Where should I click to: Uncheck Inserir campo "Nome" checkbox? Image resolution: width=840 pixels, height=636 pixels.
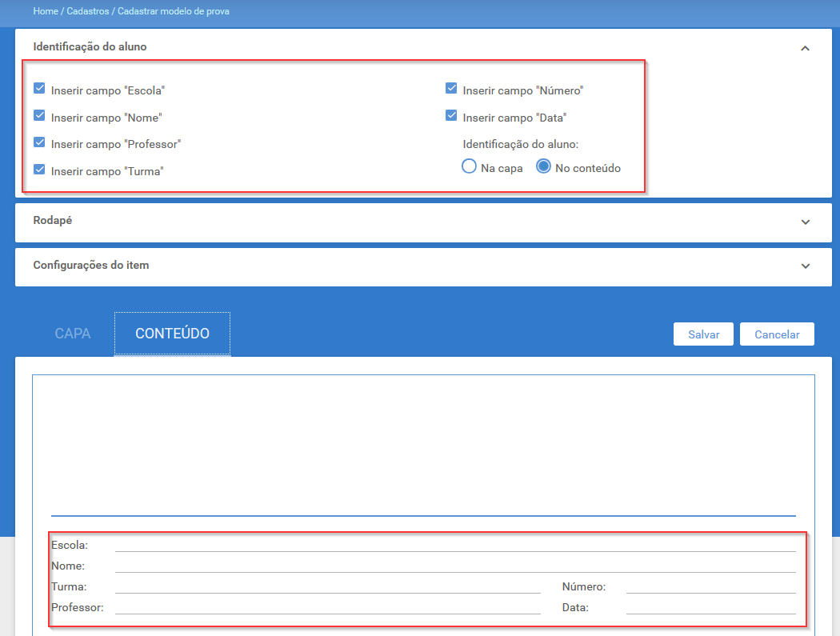point(39,115)
